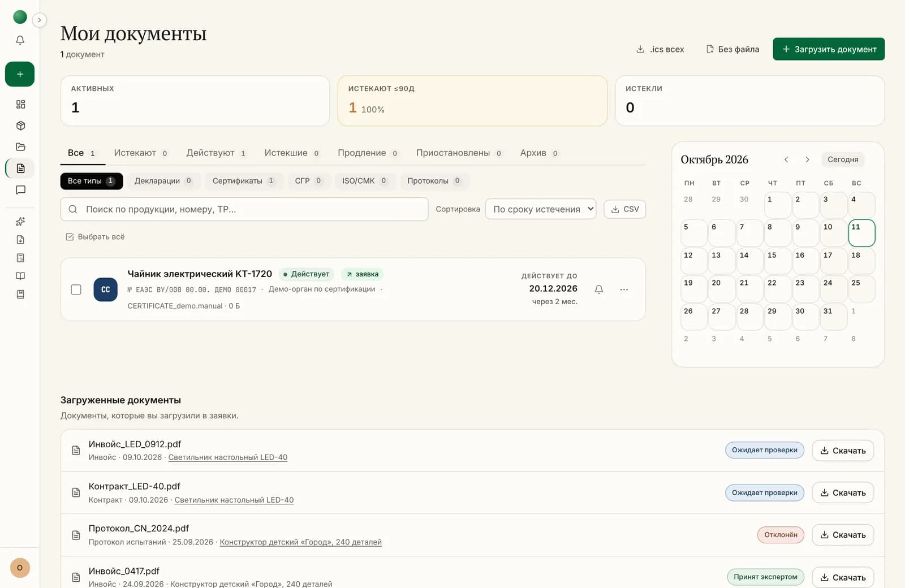This screenshot has width=905, height=588.
Task: Click Сегодня in calendar
Action: point(843,159)
